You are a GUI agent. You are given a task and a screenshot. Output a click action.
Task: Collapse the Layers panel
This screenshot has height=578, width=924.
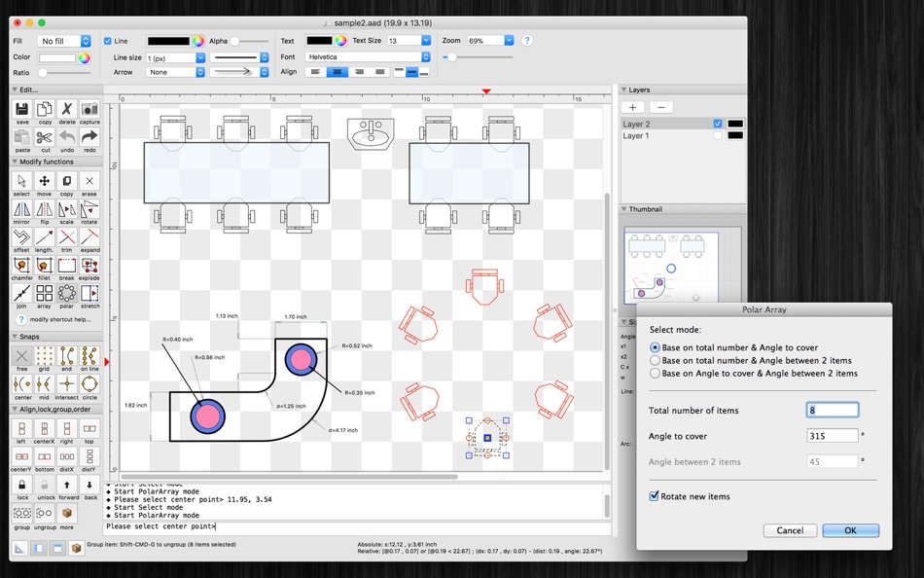tap(623, 90)
